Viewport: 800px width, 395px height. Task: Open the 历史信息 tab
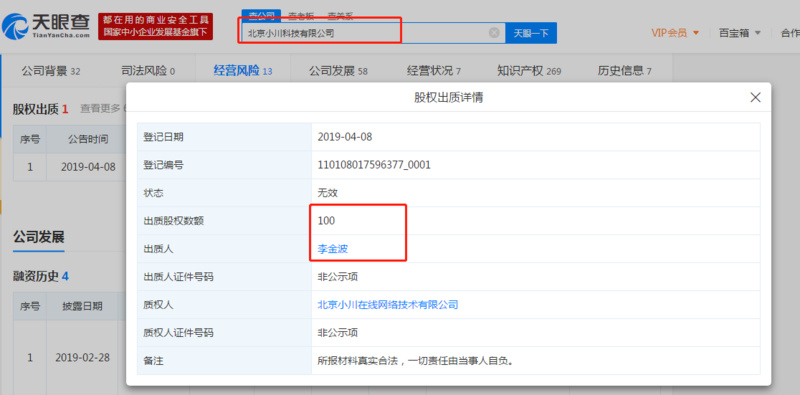[624, 71]
